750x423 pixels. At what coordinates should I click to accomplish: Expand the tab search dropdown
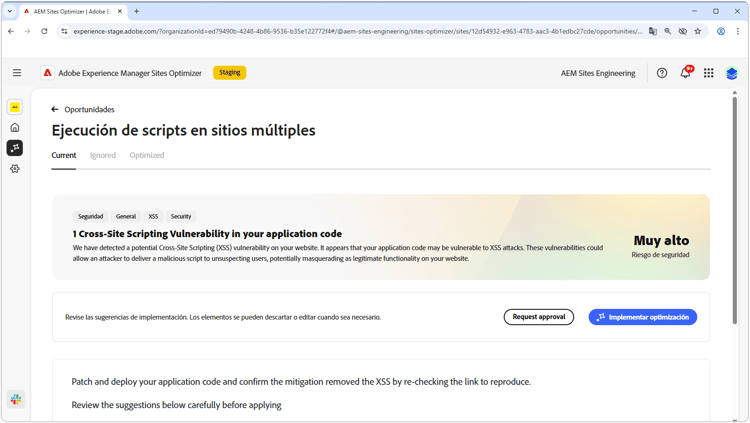coord(10,11)
